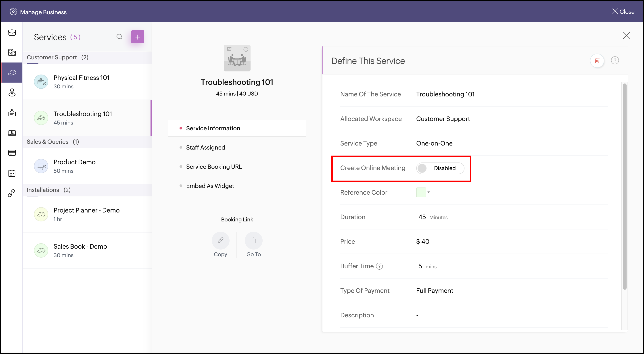Open the Service Booking URL section
Image resolution: width=644 pixels, height=354 pixels.
(x=214, y=167)
